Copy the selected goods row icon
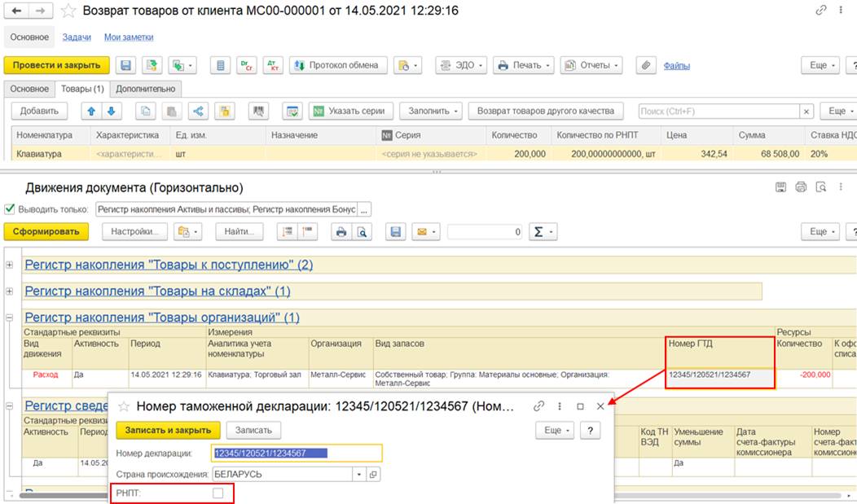Screen dimensions: 857x504 pyautogui.click(x=145, y=112)
